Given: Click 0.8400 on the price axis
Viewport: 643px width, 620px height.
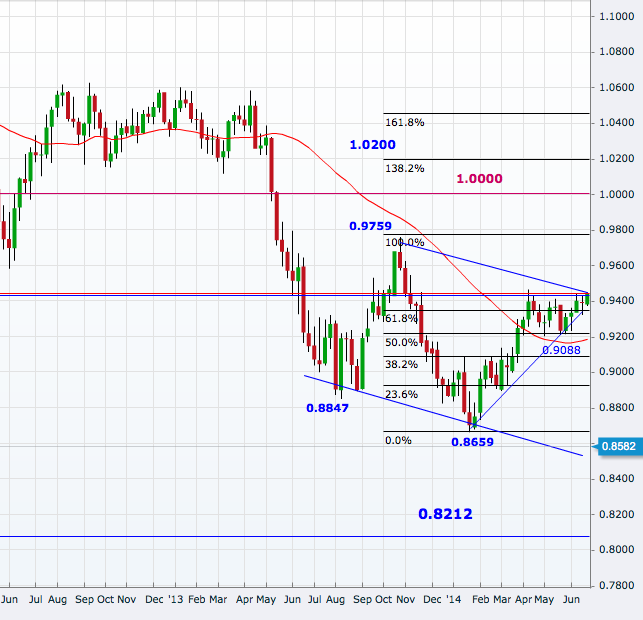Looking at the screenshot, I should pyautogui.click(x=617, y=479).
